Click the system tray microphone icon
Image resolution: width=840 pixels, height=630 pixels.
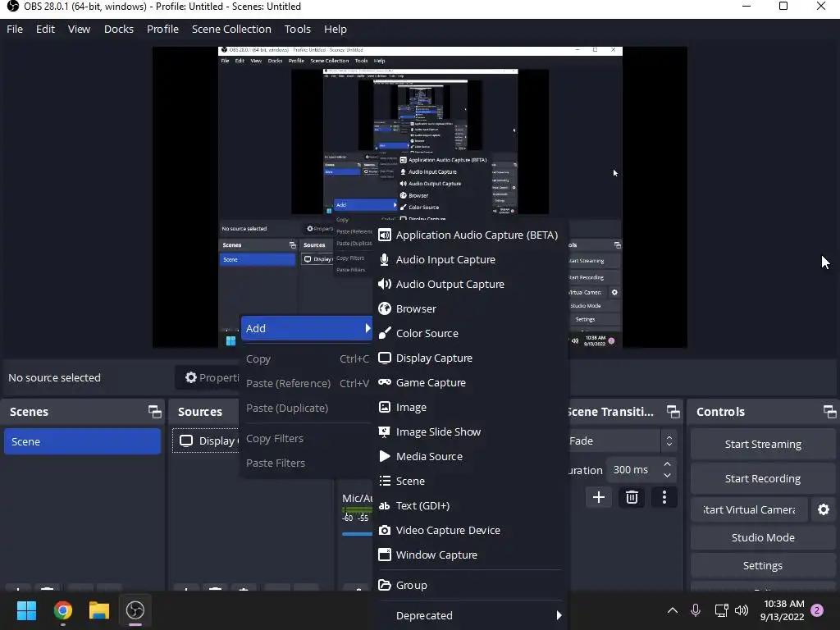tap(696, 610)
